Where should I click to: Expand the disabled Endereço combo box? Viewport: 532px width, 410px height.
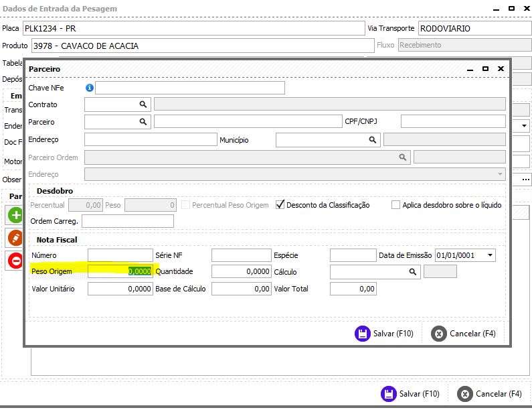(500, 174)
